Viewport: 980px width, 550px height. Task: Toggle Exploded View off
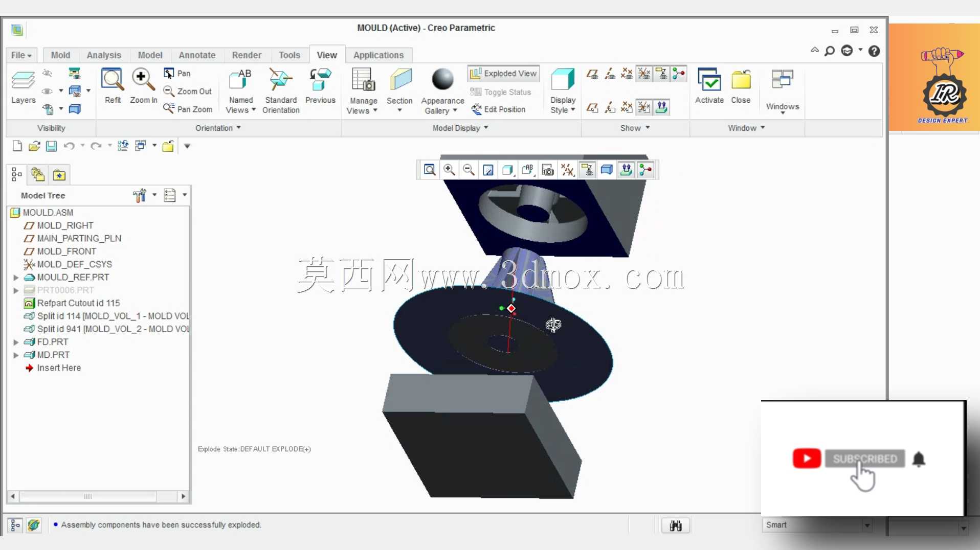click(504, 73)
